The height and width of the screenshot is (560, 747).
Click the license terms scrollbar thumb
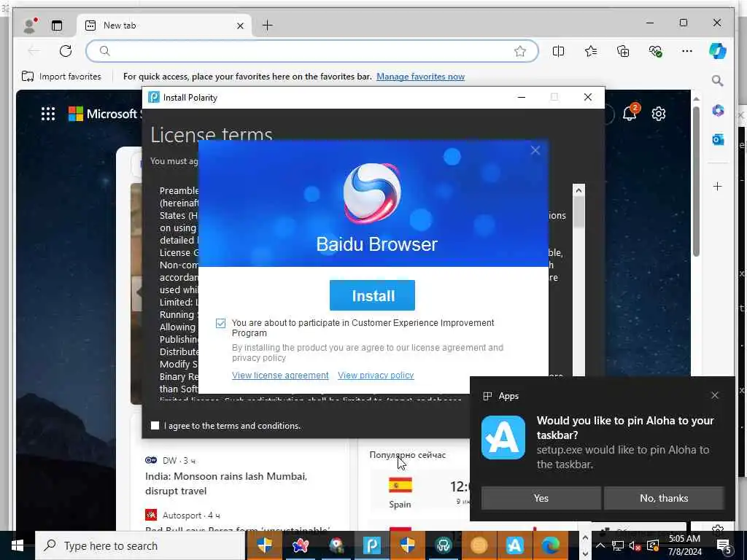[578, 212]
